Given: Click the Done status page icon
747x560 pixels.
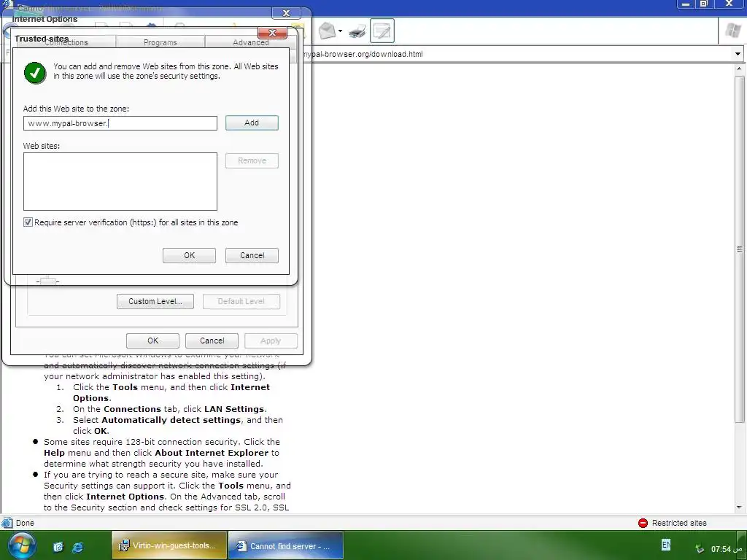Looking at the screenshot, I should click(x=7, y=523).
